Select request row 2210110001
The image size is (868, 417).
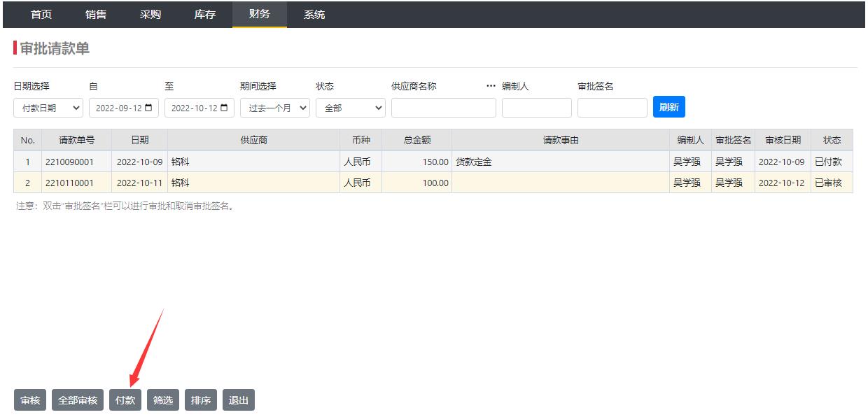point(69,183)
